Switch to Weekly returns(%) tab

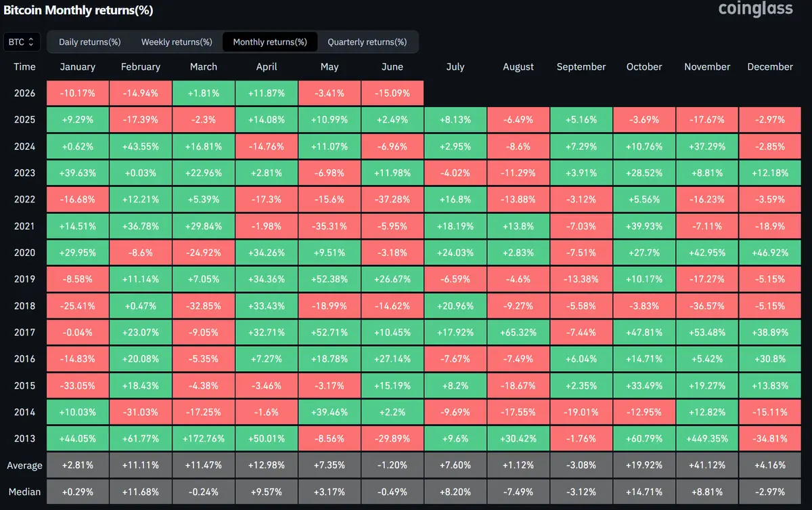(177, 42)
